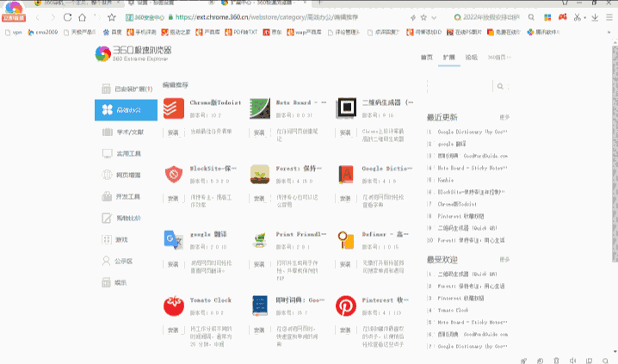The height and width of the screenshot is (364, 618).
Task: Open the 京东 bookmark
Action: pyautogui.click(x=272, y=33)
